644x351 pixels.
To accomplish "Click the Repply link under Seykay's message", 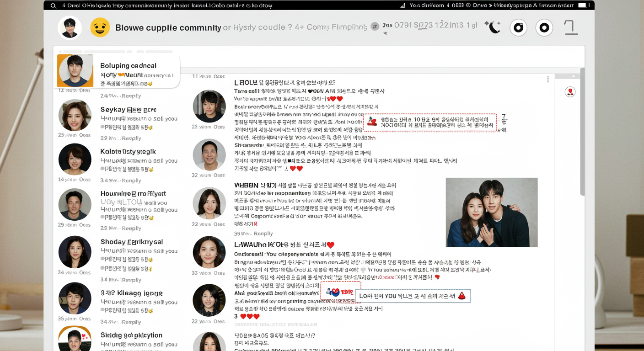I will [x=121, y=138].
